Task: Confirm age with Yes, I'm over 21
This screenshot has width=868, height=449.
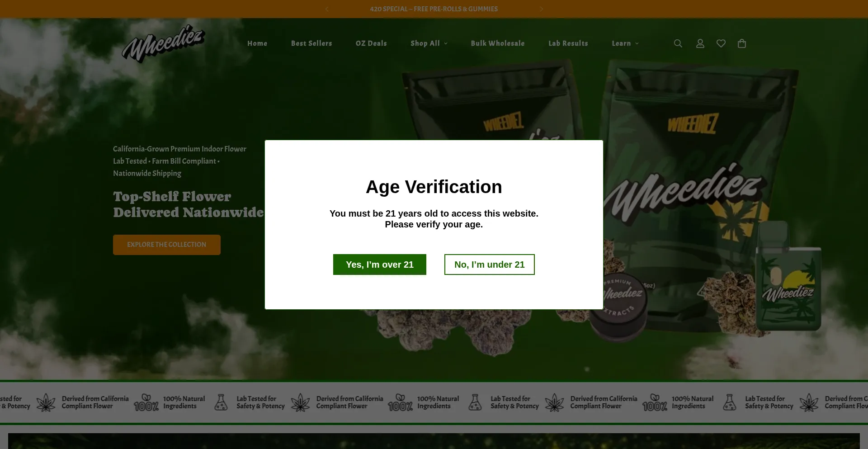Action: tap(380, 265)
